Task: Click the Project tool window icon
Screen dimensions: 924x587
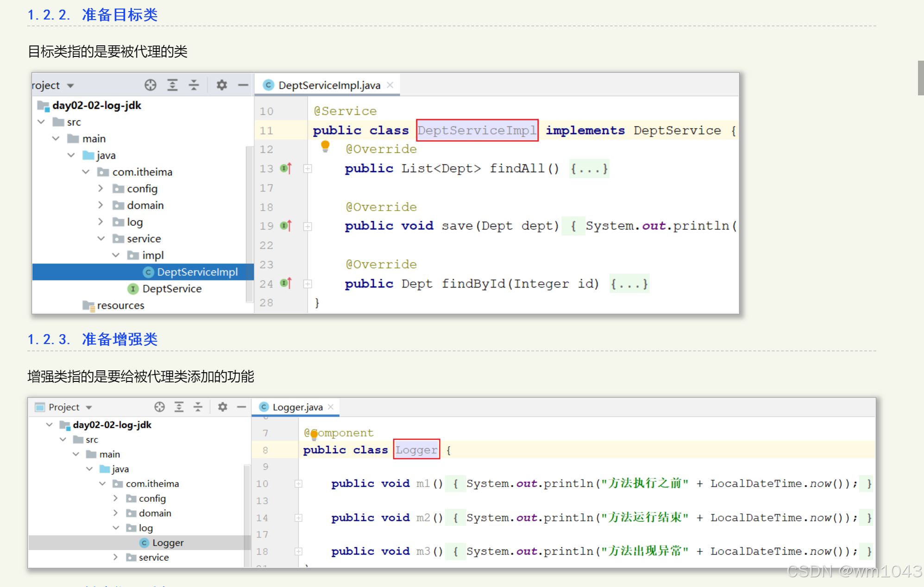Action: pyautogui.click(x=39, y=407)
